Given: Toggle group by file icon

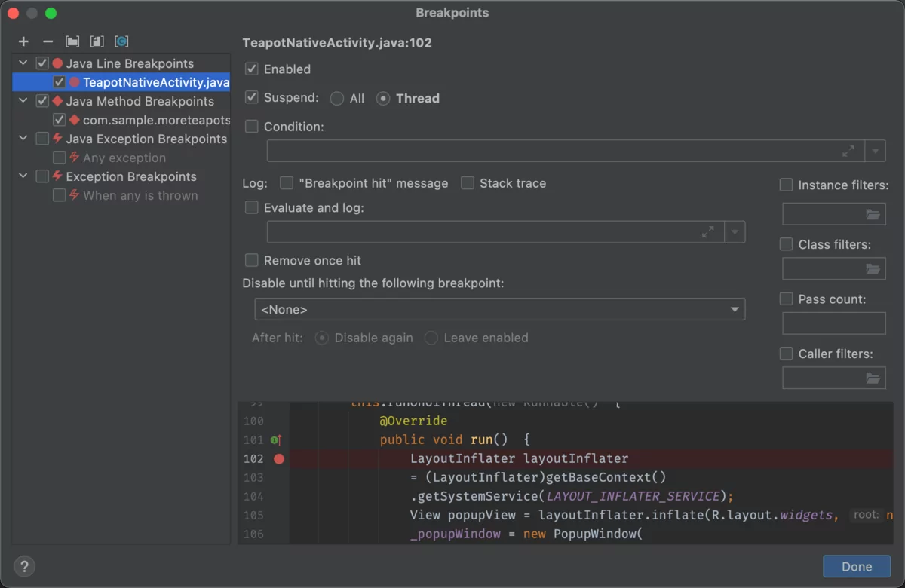Looking at the screenshot, I should click(97, 41).
